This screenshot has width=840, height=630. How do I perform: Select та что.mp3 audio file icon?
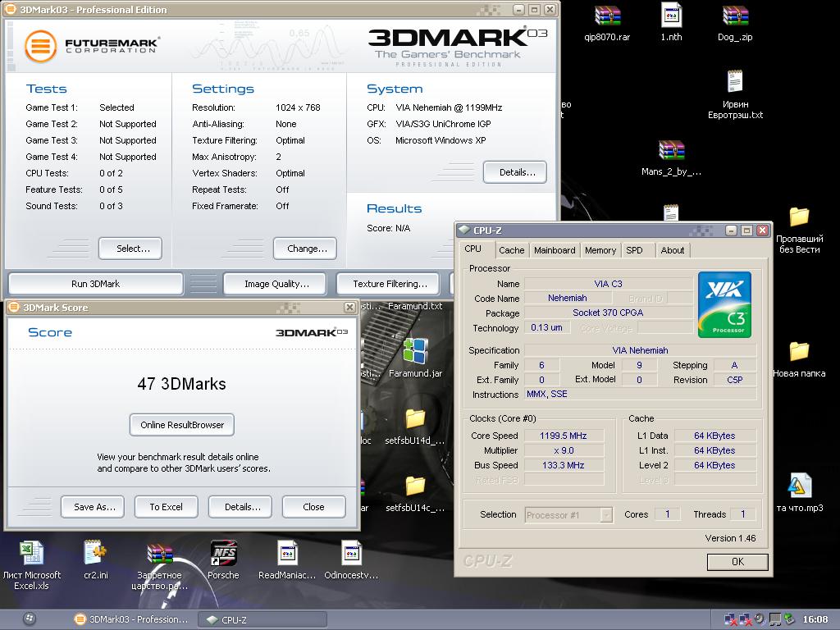(x=800, y=486)
